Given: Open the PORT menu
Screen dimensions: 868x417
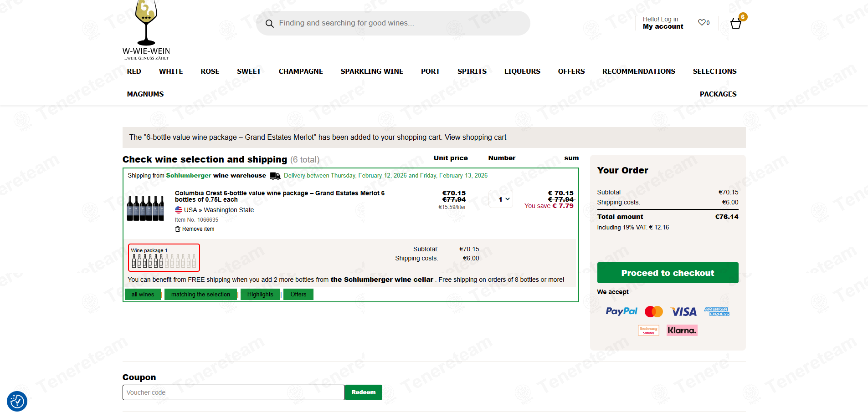Looking at the screenshot, I should (x=430, y=71).
